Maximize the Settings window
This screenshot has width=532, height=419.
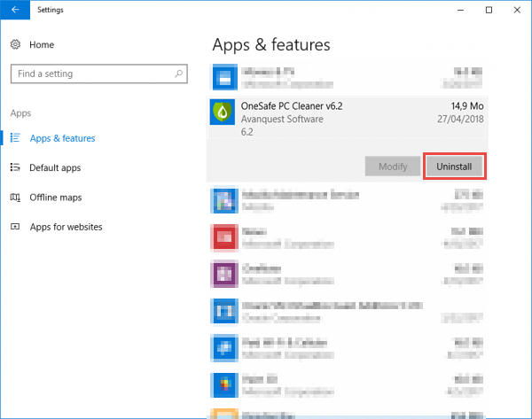(489, 10)
